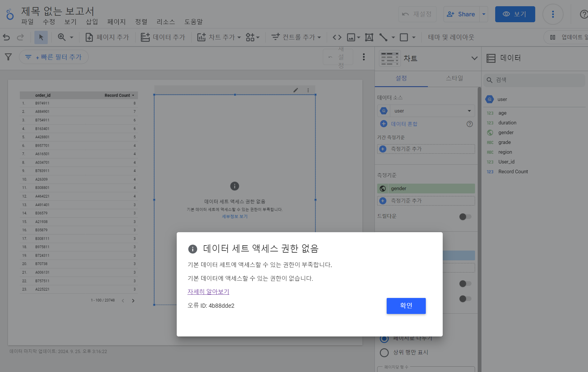This screenshot has width=588, height=372.
Task: Click the 업데이트 pause button
Action: pyautogui.click(x=566, y=37)
